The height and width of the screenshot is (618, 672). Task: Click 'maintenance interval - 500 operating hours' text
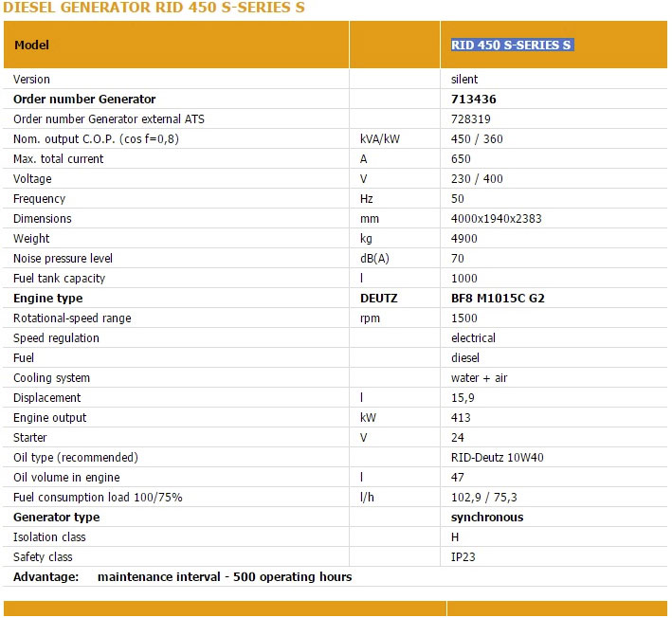pos(225,577)
